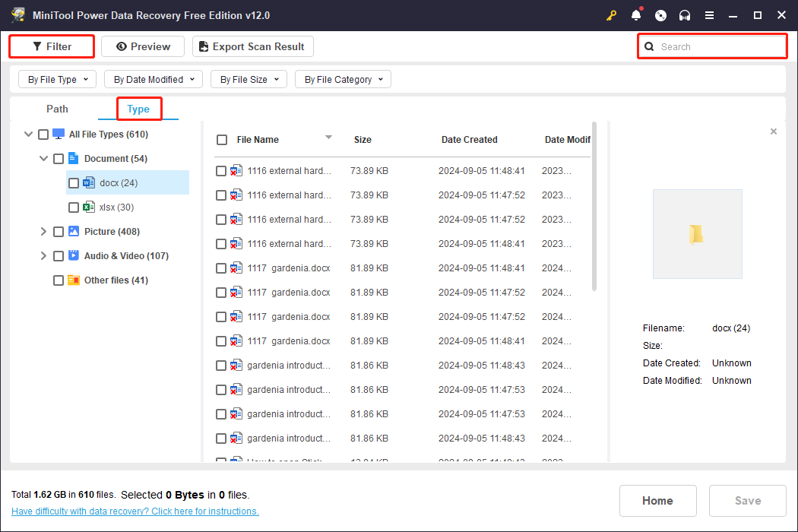Open the headset support icon
Image resolution: width=798 pixels, height=532 pixels.
click(x=685, y=15)
